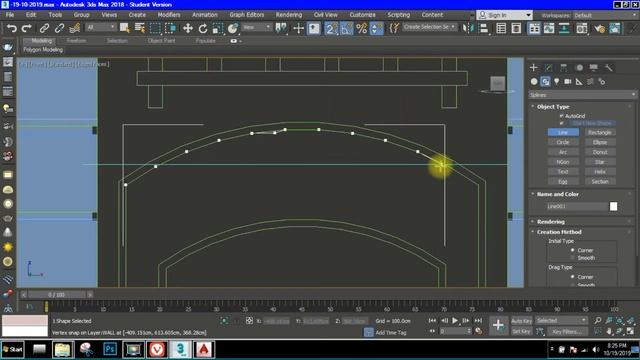The width and height of the screenshot is (640, 360).
Task: Open the Mirror tool
Action: pos(467,28)
